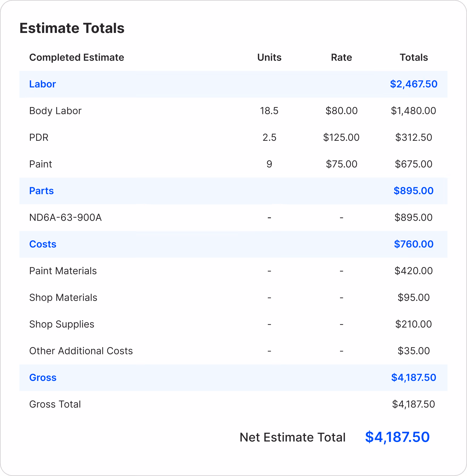The width and height of the screenshot is (467, 476).
Task: Select the Labor total $2,467.50
Action: 414,84
